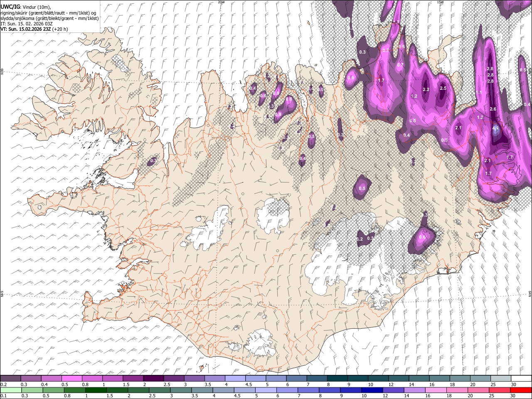Image resolution: width=532 pixels, height=399 pixels.
Task: Click the 'rigning/skúrir' description line
Action: coord(48,13)
